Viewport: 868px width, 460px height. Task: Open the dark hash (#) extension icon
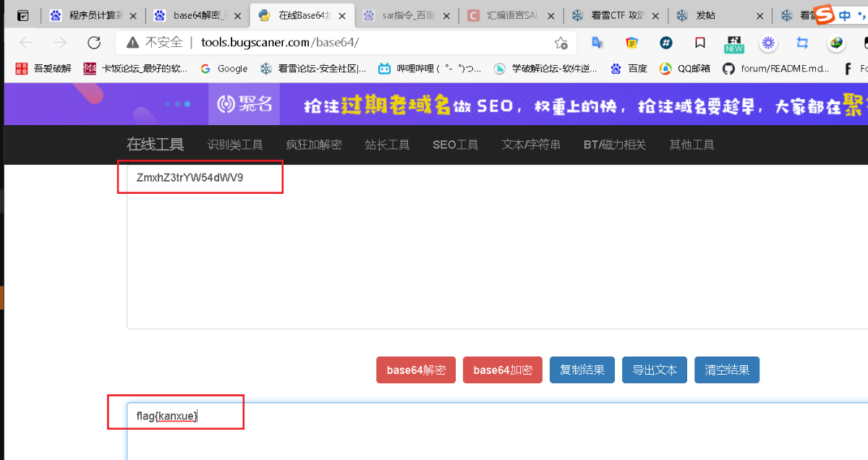[x=666, y=43]
